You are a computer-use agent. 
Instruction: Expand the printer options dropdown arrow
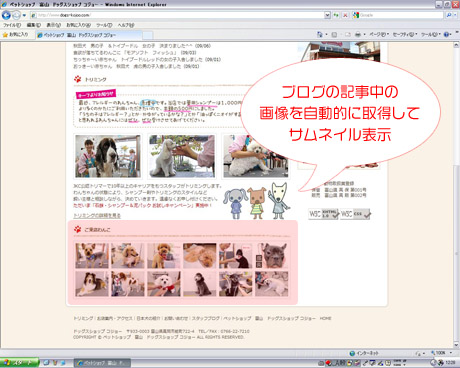point(364,34)
